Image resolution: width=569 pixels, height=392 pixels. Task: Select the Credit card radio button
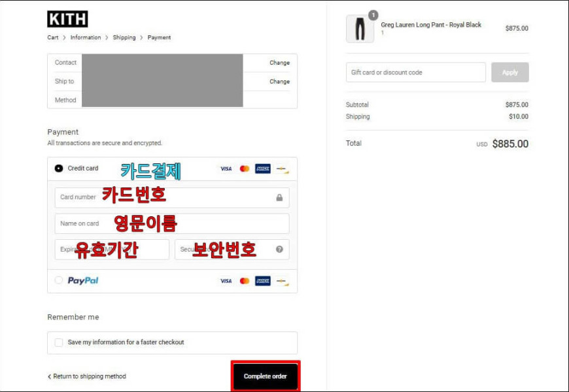tap(59, 169)
